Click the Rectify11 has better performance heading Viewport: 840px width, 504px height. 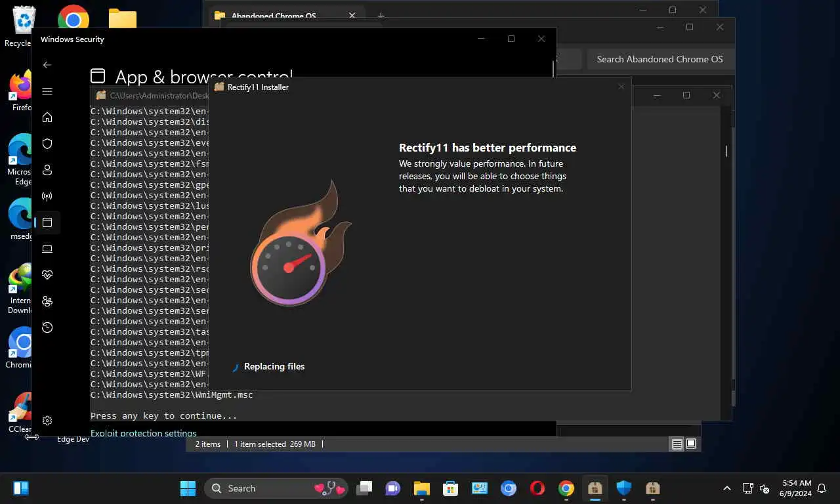(488, 148)
